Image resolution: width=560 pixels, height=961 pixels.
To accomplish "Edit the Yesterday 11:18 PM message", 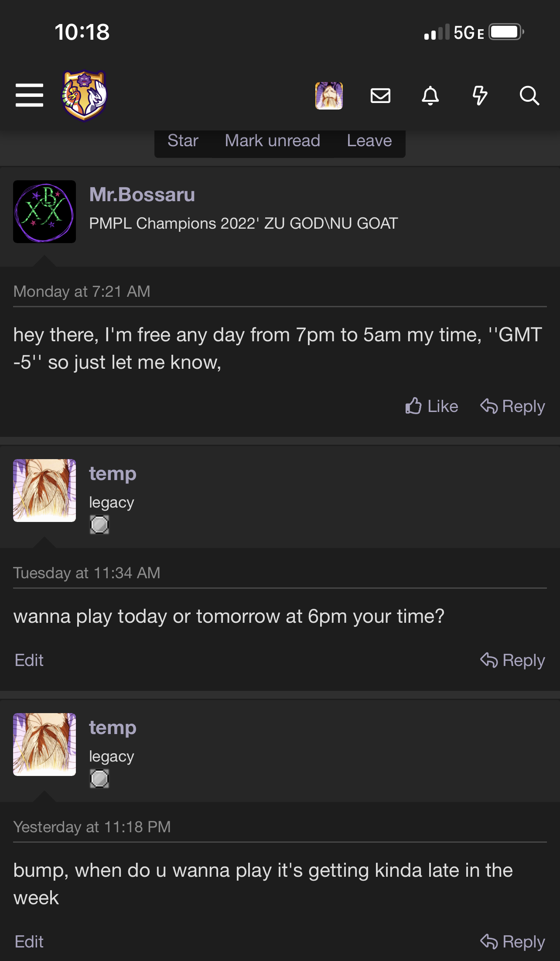I will 29,941.
